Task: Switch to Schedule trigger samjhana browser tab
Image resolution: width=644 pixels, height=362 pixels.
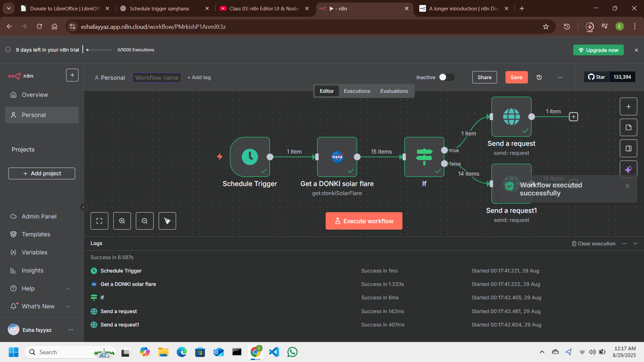Action: coord(164,8)
